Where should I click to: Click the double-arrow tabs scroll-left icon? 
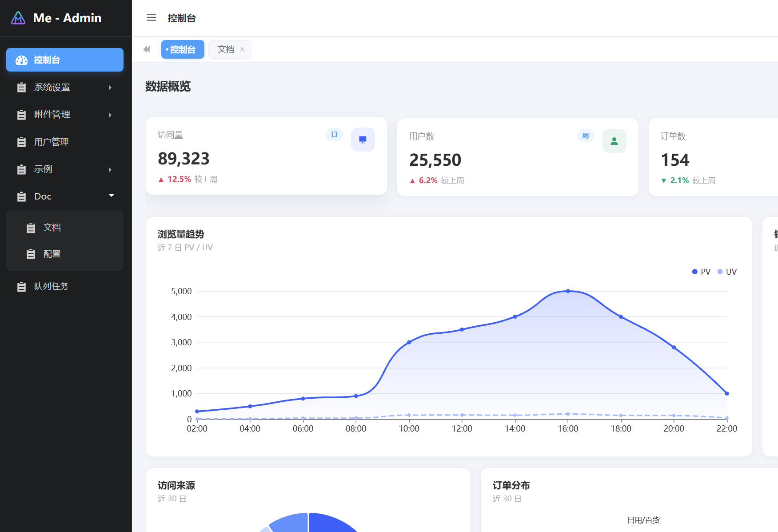pos(147,49)
